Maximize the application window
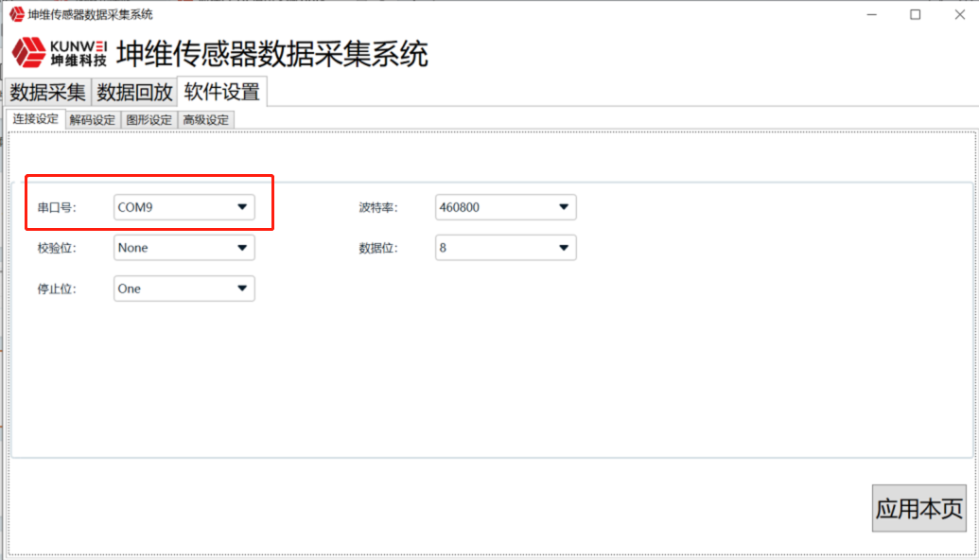Screen dimensions: 979x560 coord(915,14)
